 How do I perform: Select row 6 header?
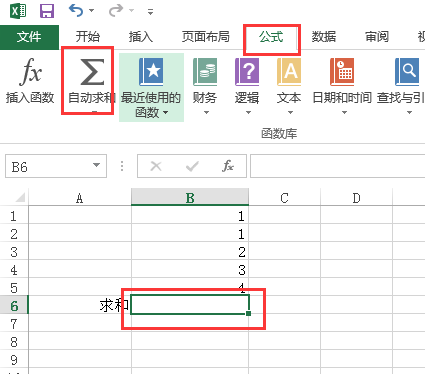(x=14, y=305)
